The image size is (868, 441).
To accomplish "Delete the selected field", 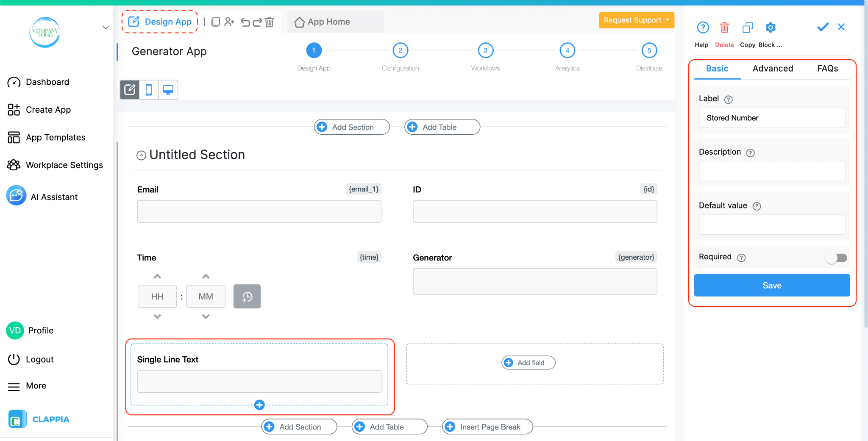I will tap(724, 28).
